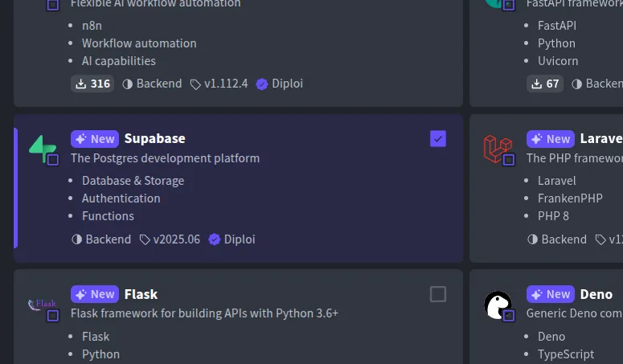The image size is (623, 364).
Task: Click the v1.112.4 version label
Action: coord(226,84)
